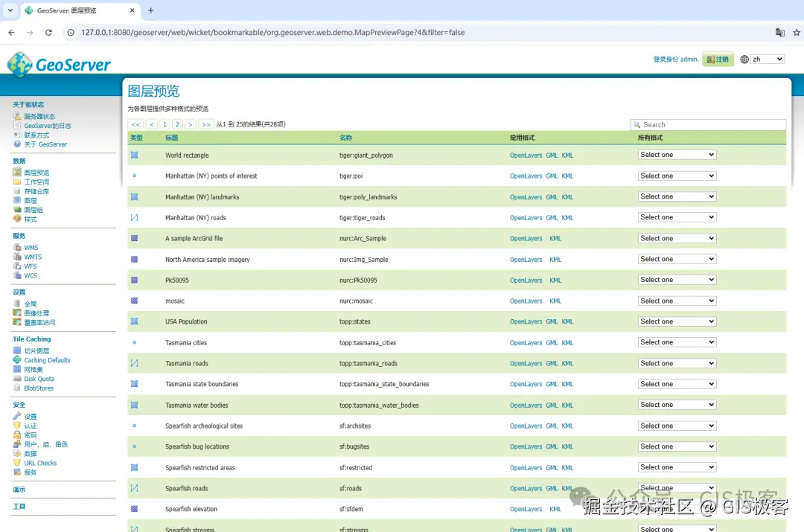Viewport: 804px width, 532px height.
Task: Click the title Spearfish restricted areas
Action: [x=200, y=468]
